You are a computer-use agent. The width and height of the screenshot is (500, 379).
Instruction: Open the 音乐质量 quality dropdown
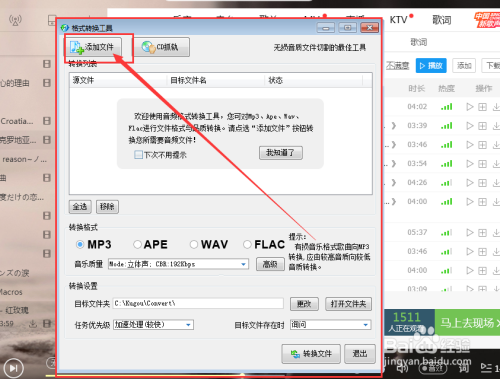(x=178, y=264)
